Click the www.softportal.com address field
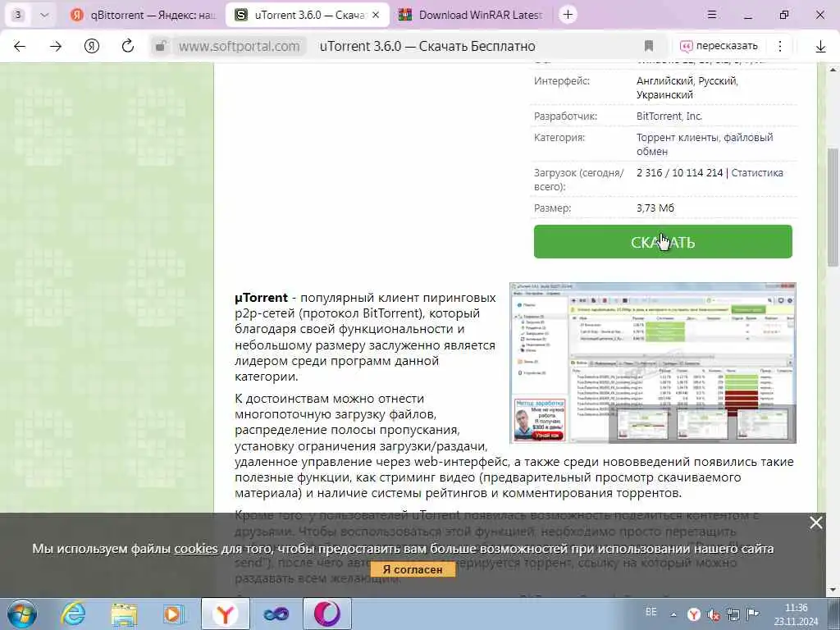This screenshot has height=630, width=840. pos(239,47)
